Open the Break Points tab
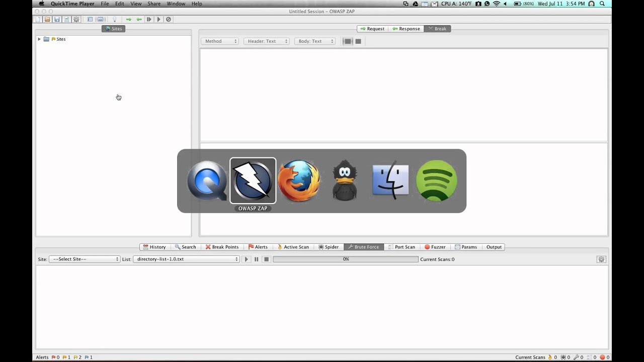Image resolution: width=644 pixels, height=362 pixels. 222,247
